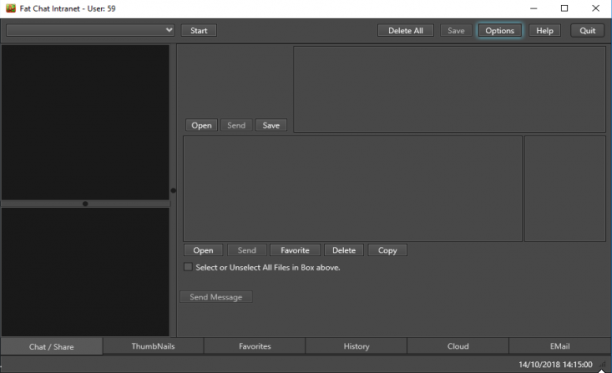Switch to the Cloud tab
Screen dimensions: 612x373
pyautogui.click(x=458, y=346)
